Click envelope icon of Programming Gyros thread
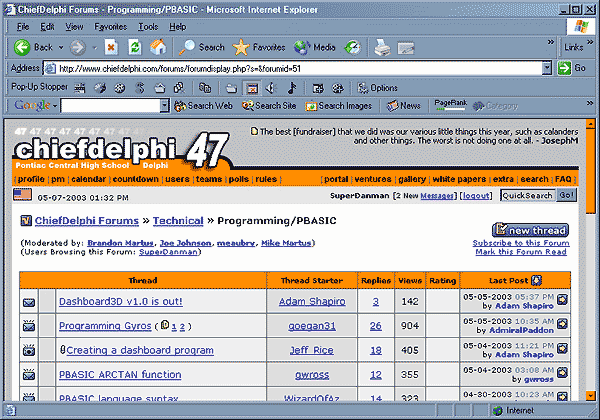The height and width of the screenshot is (420, 600). (x=29, y=326)
